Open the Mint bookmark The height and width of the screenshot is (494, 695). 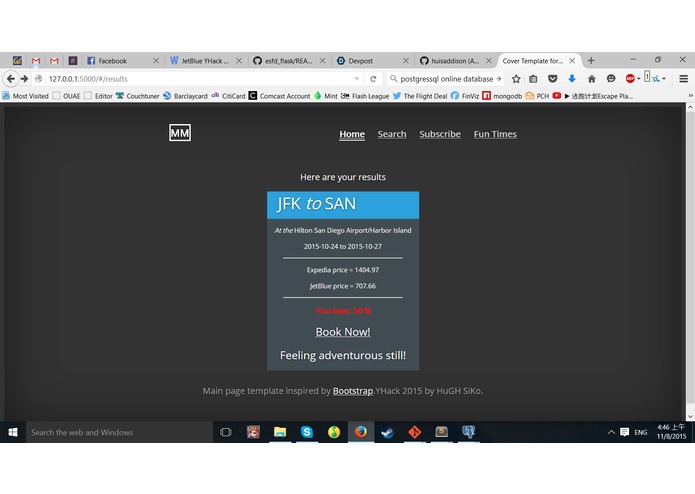[326, 96]
